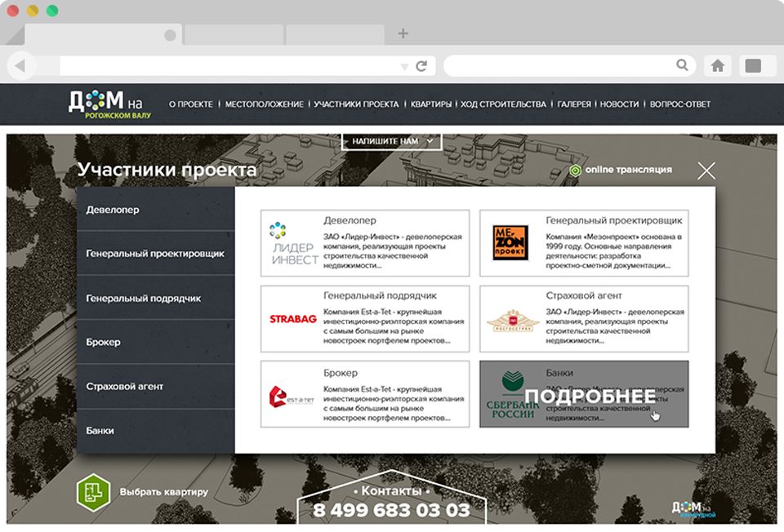Click the Est-a-Tet broker logo
784x532 pixels.
click(x=291, y=395)
